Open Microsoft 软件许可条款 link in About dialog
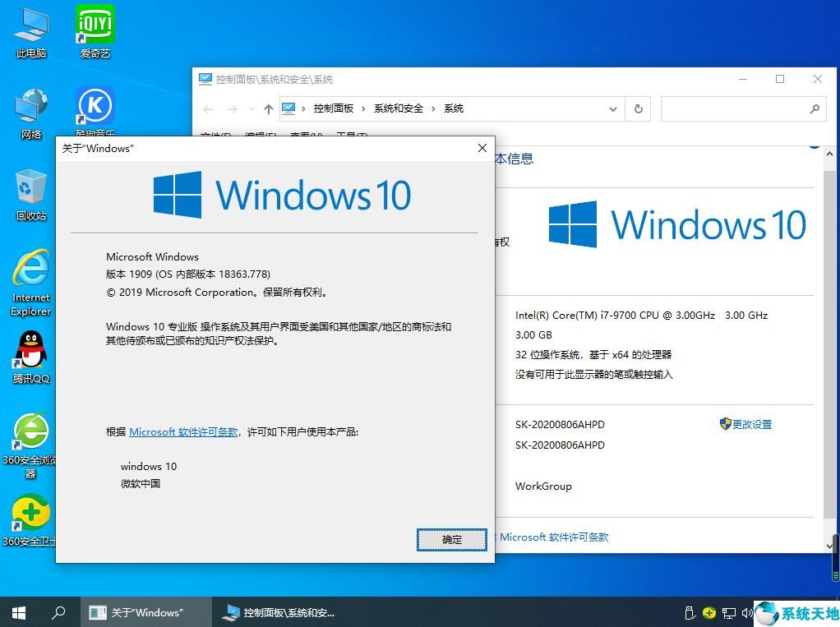This screenshot has height=627, width=840. (183, 432)
